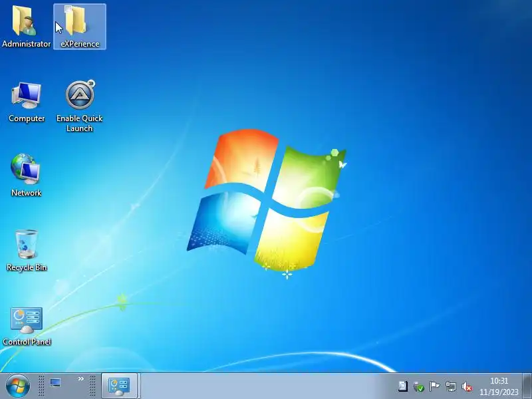Activate the Control Panel taskbar button
Image resolution: width=532 pixels, height=399 pixels.
point(119,386)
